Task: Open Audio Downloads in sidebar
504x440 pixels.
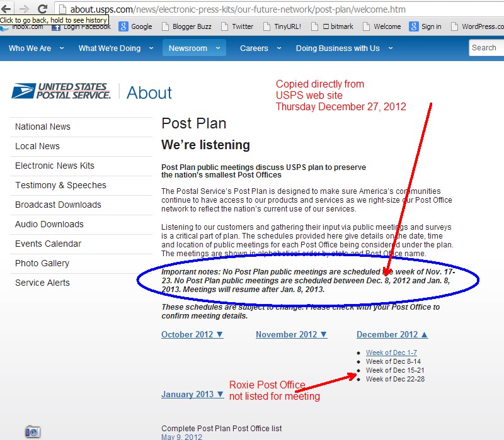Action: click(49, 224)
